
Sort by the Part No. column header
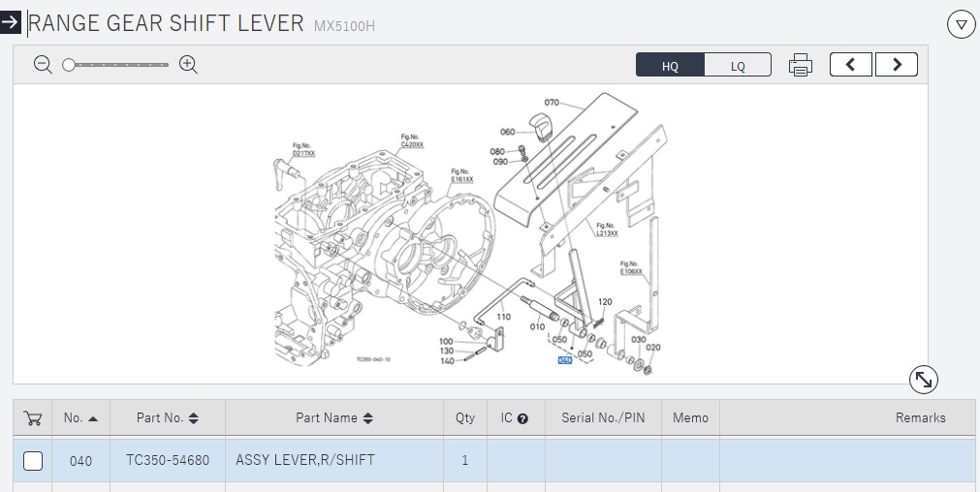(x=168, y=417)
